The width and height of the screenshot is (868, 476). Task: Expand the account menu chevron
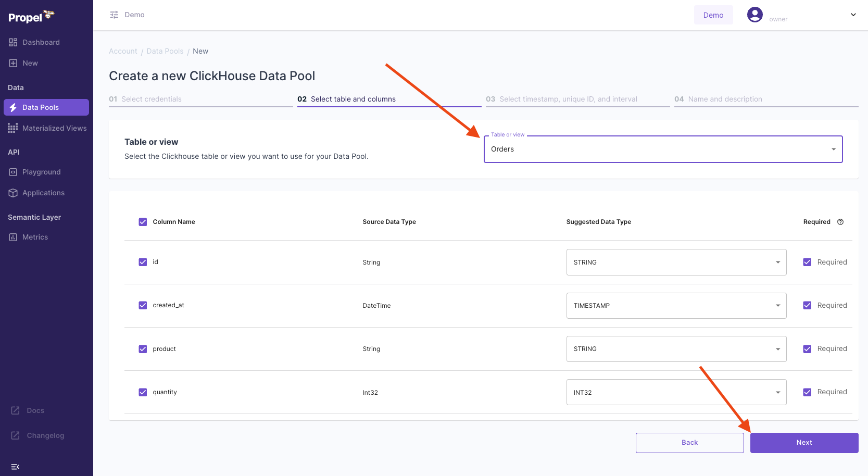point(853,15)
